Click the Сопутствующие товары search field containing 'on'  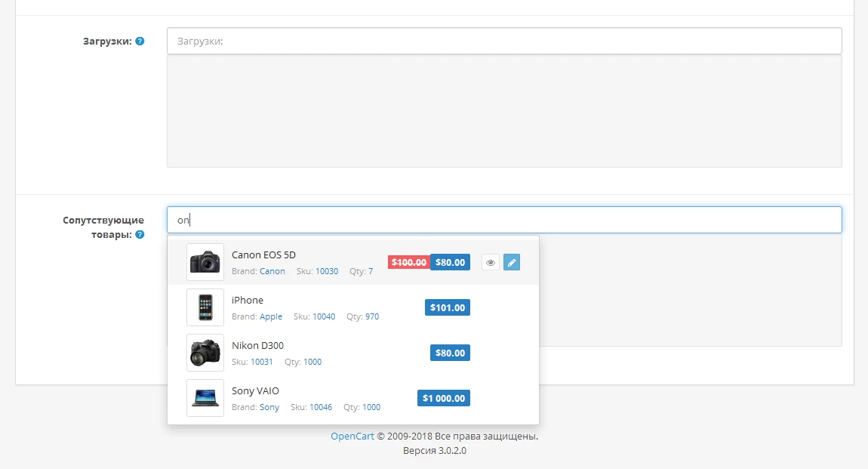(x=504, y=220)
